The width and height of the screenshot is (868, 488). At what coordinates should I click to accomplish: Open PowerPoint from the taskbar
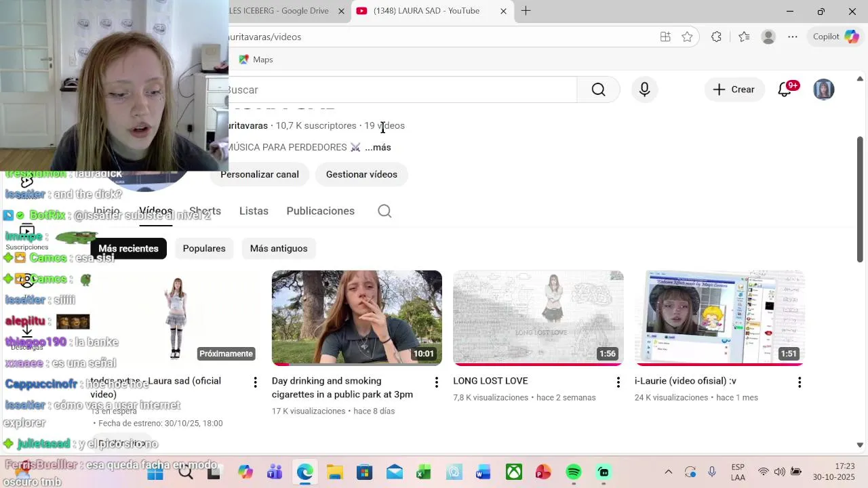[x=544, y=472]
